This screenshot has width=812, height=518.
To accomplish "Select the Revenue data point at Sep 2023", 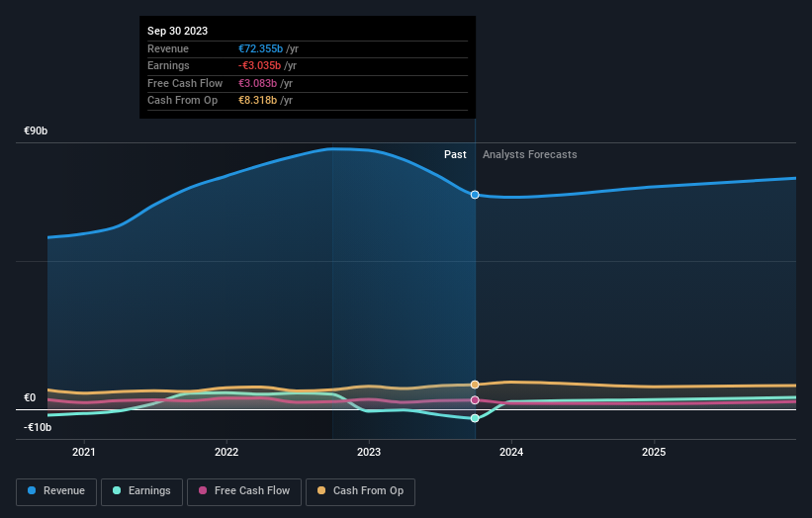I will pos(475,195).
